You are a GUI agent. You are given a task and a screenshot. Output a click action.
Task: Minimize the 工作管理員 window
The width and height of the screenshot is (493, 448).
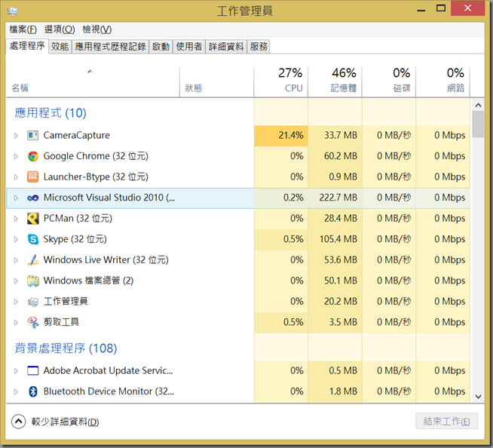pos(421,9)
